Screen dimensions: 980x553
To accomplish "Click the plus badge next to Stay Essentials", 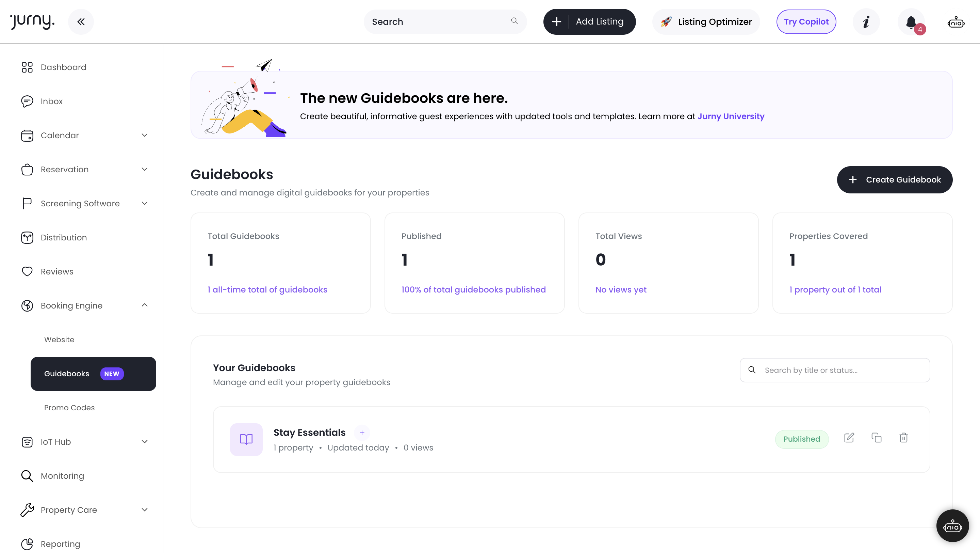I will [362, 433].
